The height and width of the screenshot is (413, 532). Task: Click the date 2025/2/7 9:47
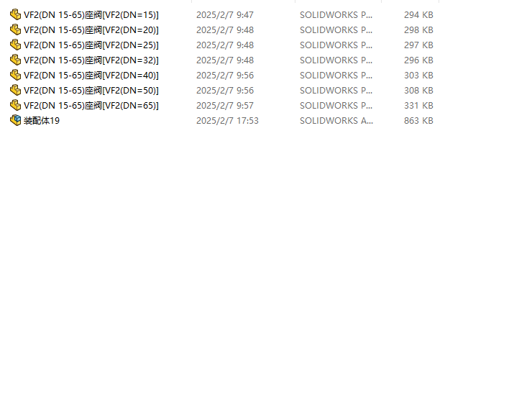click(x=225, y=15)
